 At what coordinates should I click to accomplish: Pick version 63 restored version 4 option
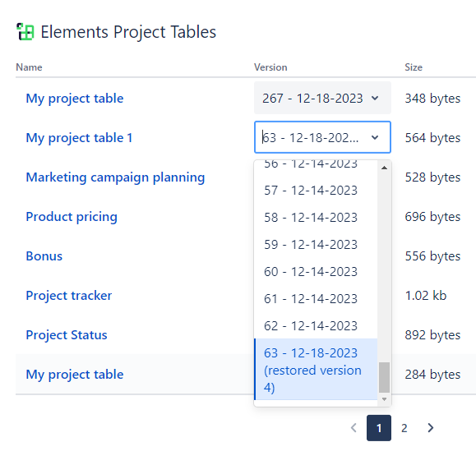(x=316, y=370)
